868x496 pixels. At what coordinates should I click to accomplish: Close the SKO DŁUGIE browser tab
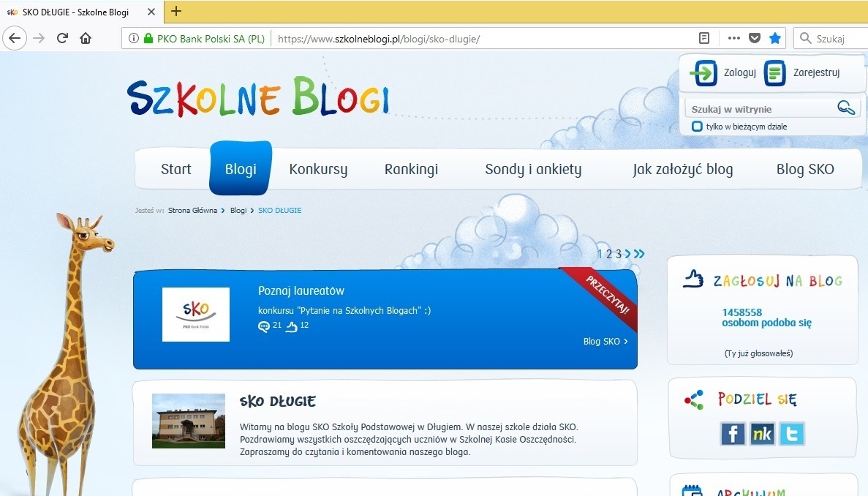click(x=151, y=12)
